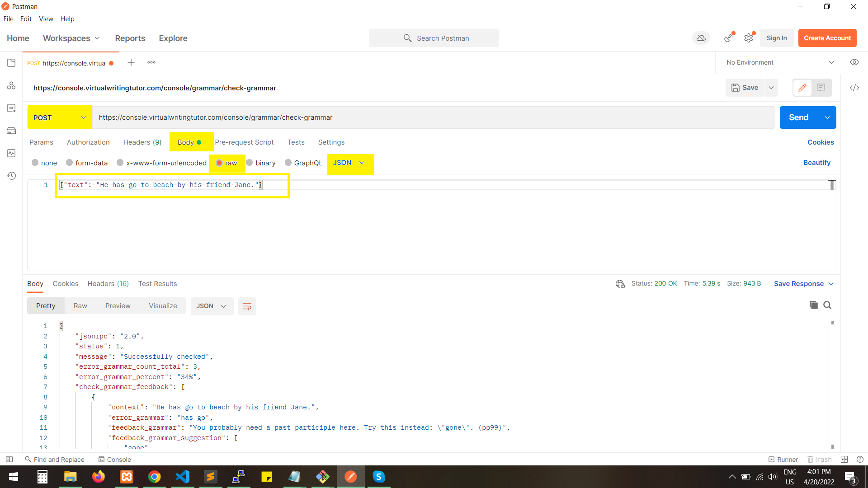
Task: Open the Workspaces dropdown
Action: (71, 38)
